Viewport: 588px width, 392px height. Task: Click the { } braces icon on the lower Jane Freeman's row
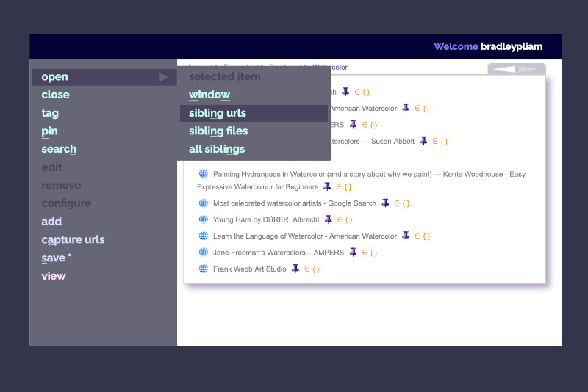(373, 253)
